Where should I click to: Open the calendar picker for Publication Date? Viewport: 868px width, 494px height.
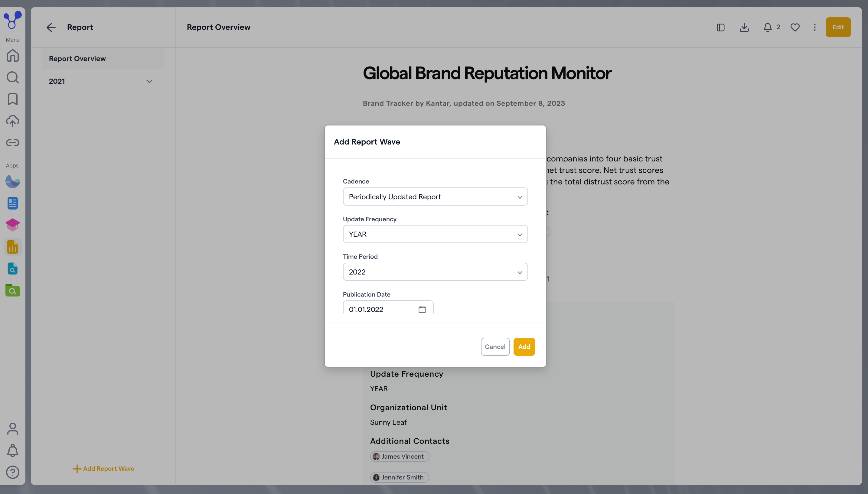coord(422,309)
